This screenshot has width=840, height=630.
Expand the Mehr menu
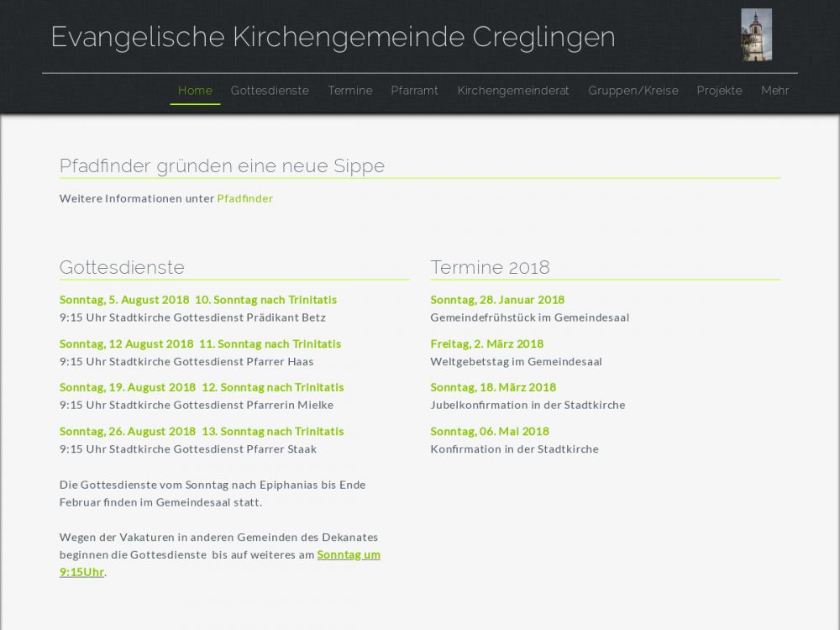coord(774,91)
